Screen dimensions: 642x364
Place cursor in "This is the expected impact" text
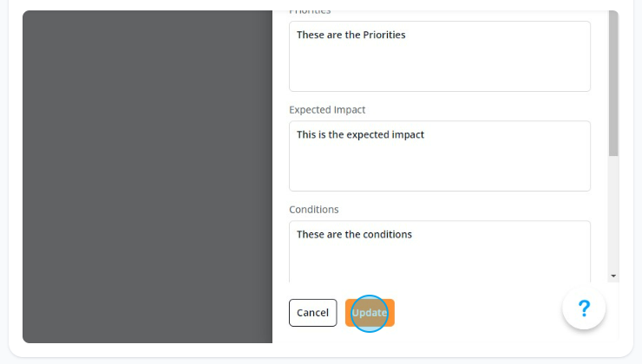click(x=360, y=134)
